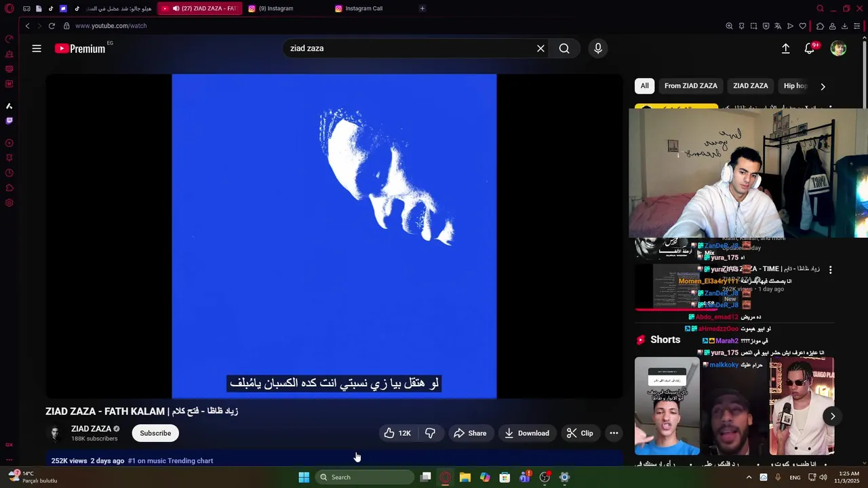
Task: Open the Easy Setup sliders icon
Action: [857, 26]
